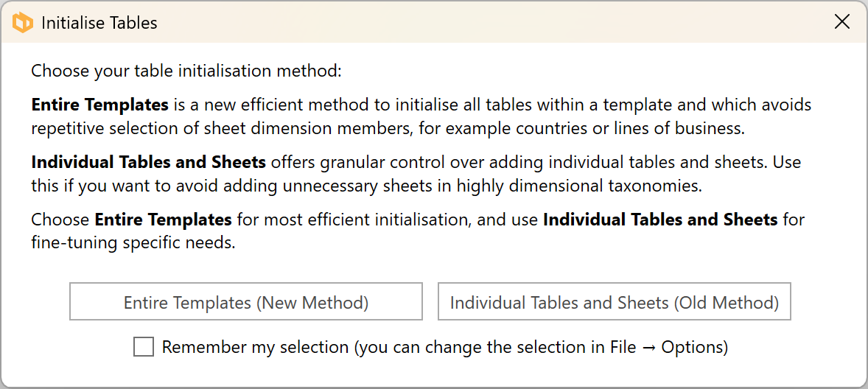Click bold 'Entire Templates' starting the first paragraph
This screenshot has height=389, width=868.
(100, 105)
